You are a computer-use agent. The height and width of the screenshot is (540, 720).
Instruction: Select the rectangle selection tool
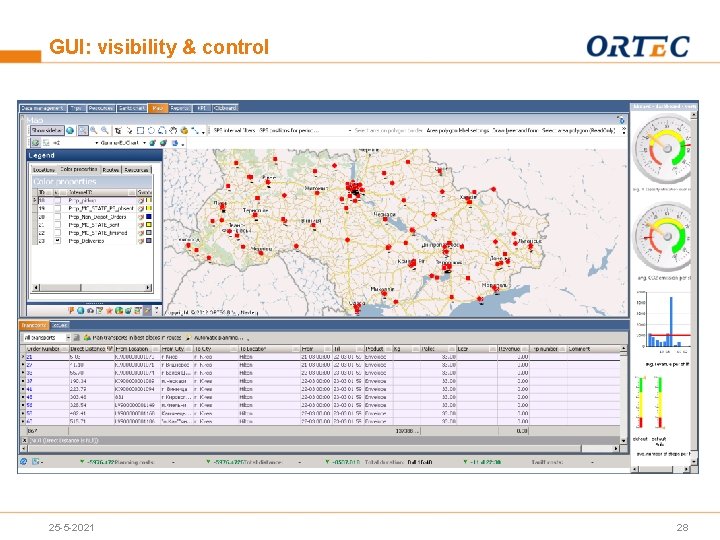coord(141,130)
